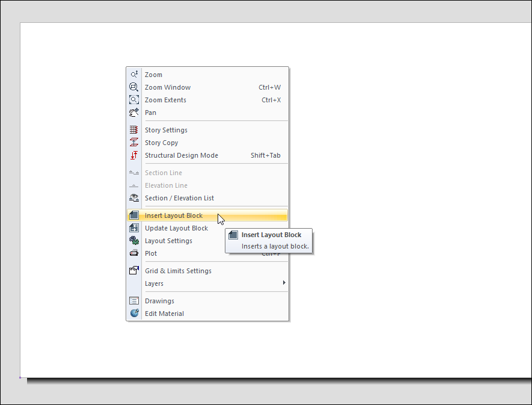Click the Story Settings icon
Screen dimensions: 532x405
click(134, 130)
